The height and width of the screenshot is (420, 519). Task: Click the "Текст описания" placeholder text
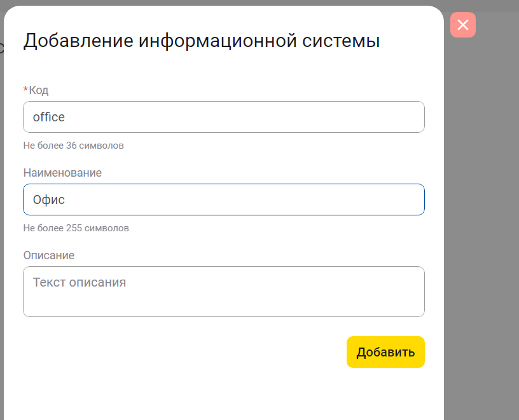point(80,283)
